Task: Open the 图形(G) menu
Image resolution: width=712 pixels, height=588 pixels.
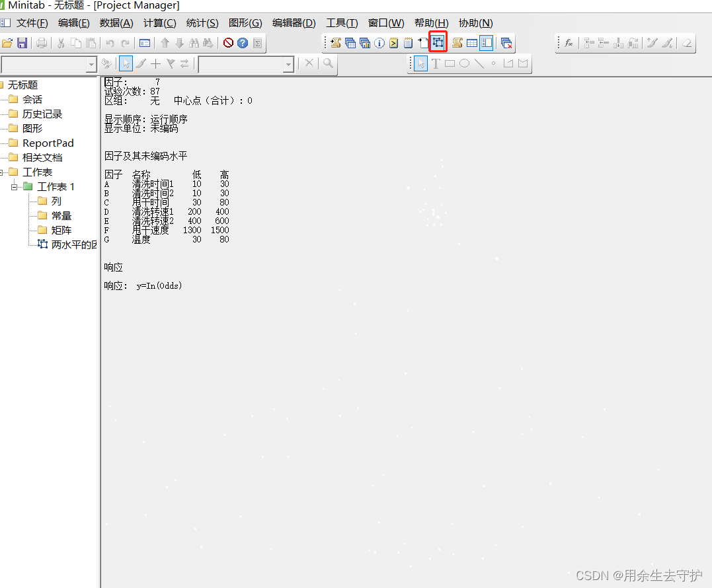Action: coord(245,23)
